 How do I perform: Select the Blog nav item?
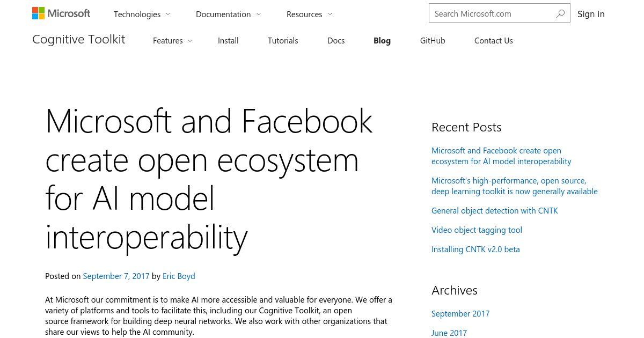[382, 40]
